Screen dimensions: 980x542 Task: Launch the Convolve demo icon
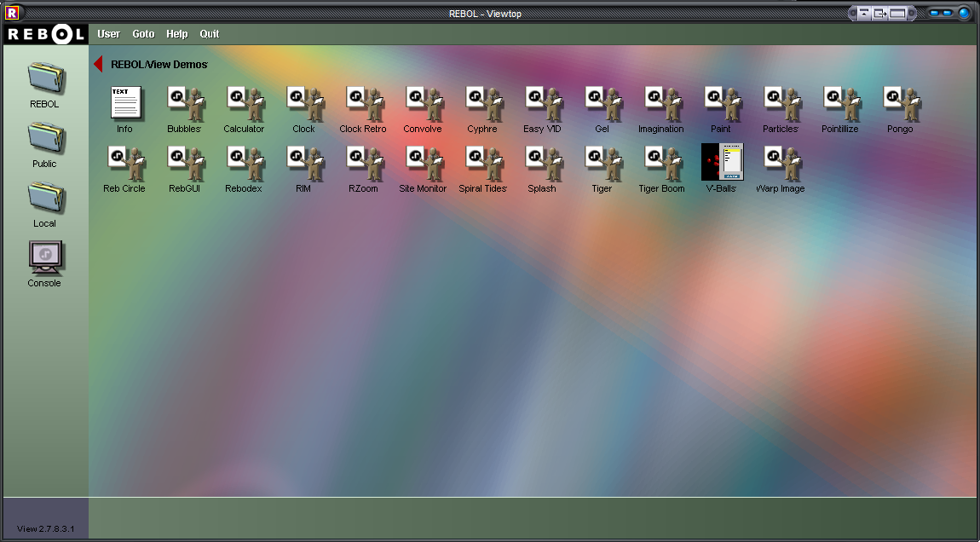tap(424, 103)
